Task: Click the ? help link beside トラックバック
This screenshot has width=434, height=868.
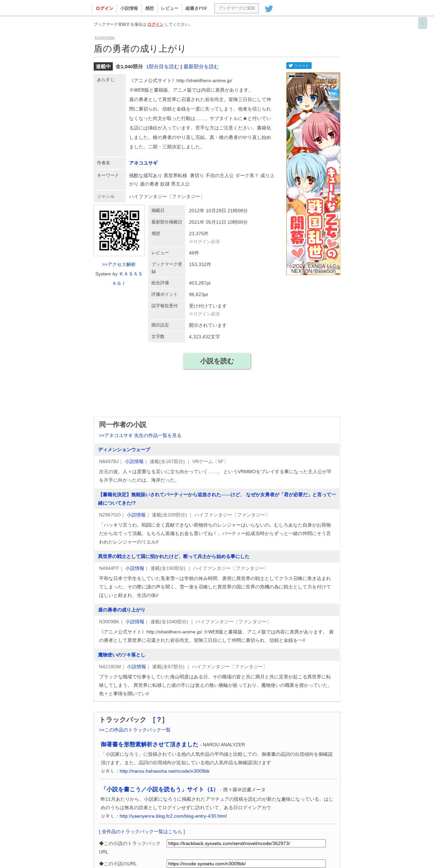Action: [159, 720]
